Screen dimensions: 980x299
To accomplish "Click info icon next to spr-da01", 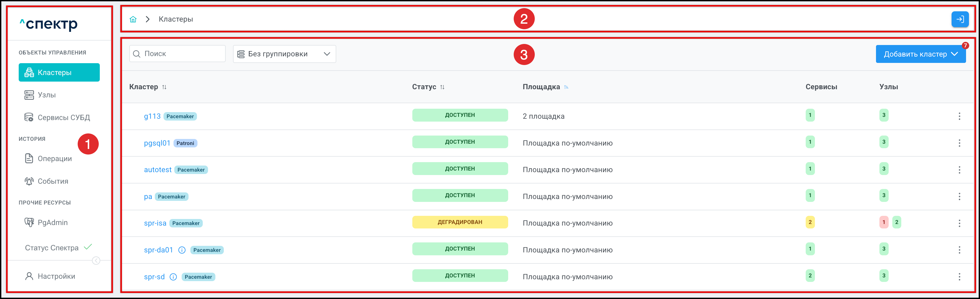I will click(x=182, y=250).
